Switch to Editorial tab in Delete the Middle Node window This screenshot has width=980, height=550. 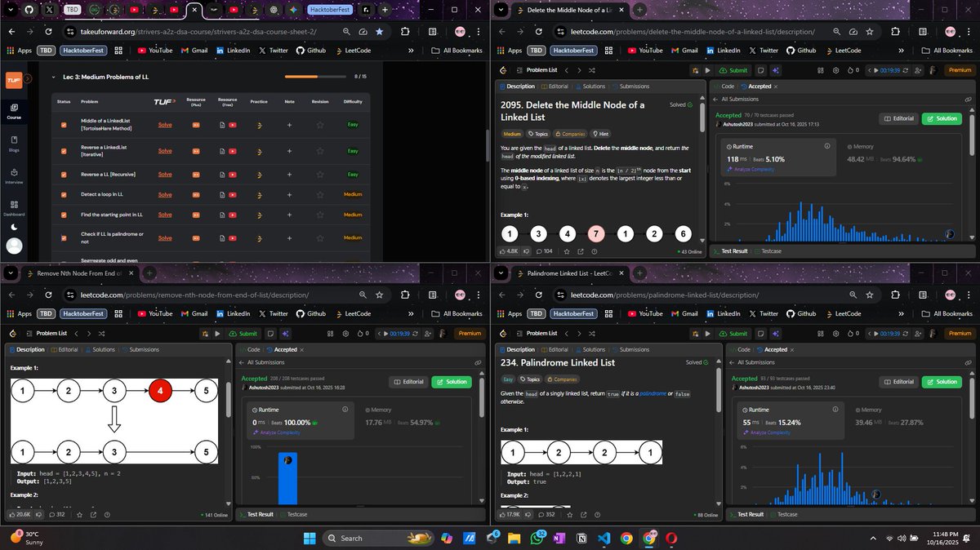coord(554,86)
